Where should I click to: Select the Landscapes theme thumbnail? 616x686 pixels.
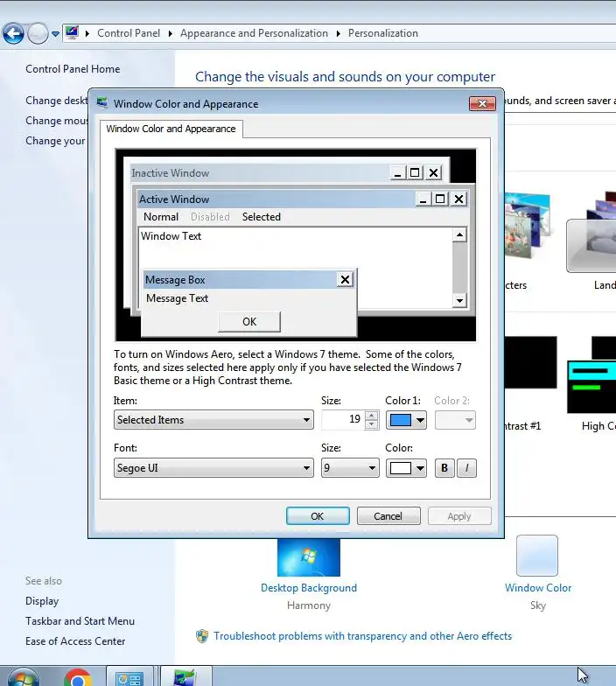[x=591, y=234]
